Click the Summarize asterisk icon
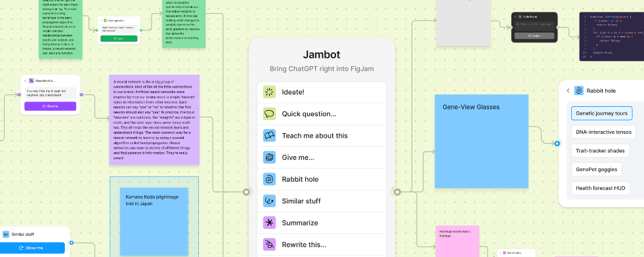Image resolution: width=644 pixels, height=257 pixels. click(269, 223)
